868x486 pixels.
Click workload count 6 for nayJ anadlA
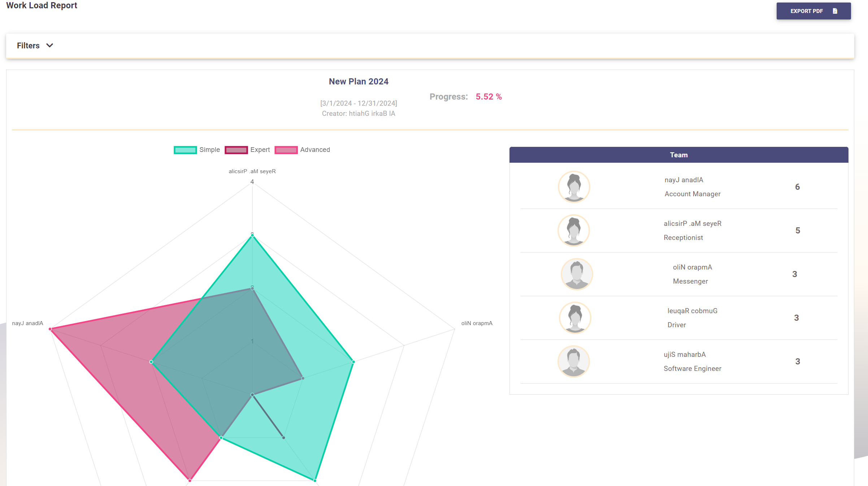point(797,187)
